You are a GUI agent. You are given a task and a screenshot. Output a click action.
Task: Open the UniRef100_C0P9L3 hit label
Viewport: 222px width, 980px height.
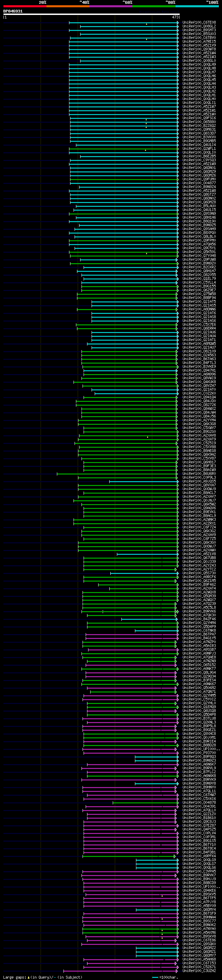[x=199, y=477]
